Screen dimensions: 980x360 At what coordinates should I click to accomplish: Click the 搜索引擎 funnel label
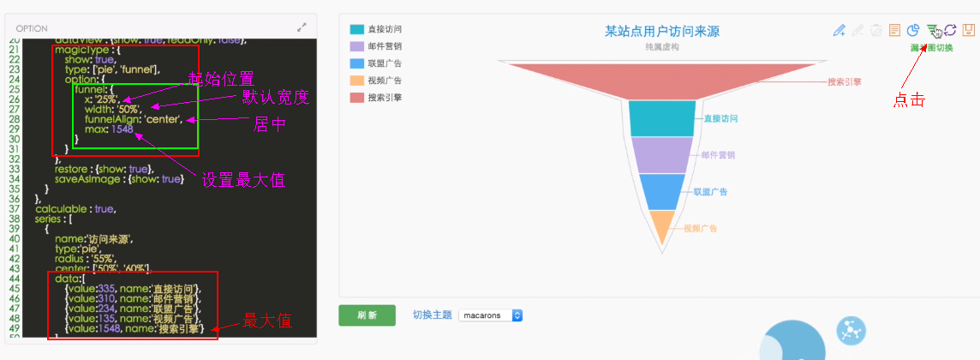845,81
